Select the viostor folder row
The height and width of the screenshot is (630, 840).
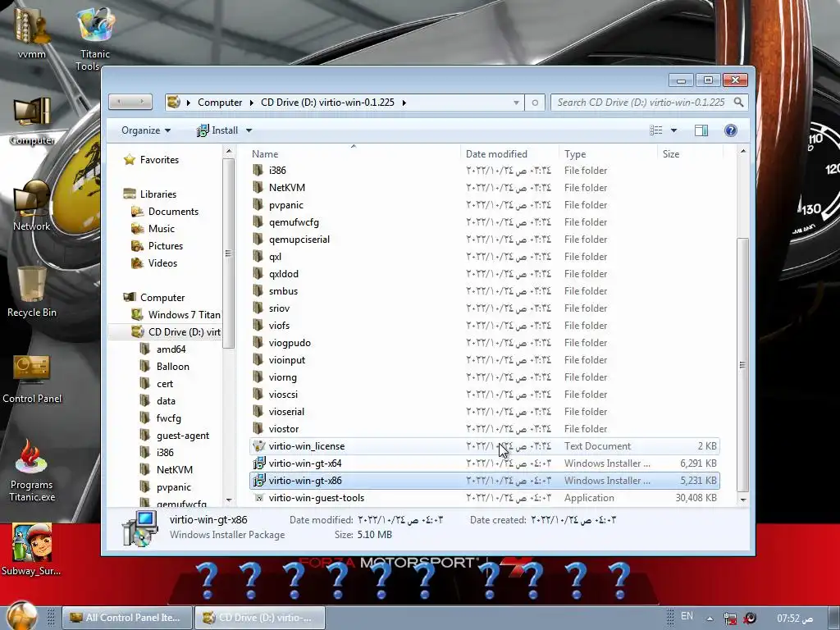click(485, 428)
